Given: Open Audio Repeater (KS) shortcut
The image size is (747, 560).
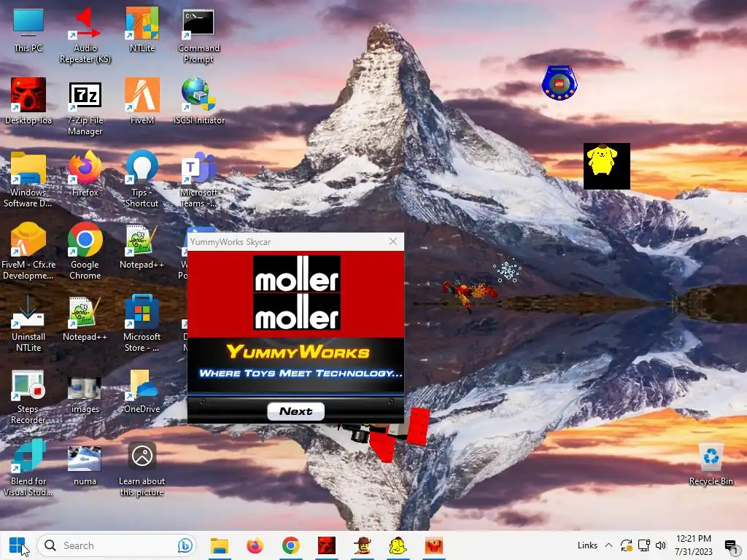Looking at the screenshot, I should 85,36.
